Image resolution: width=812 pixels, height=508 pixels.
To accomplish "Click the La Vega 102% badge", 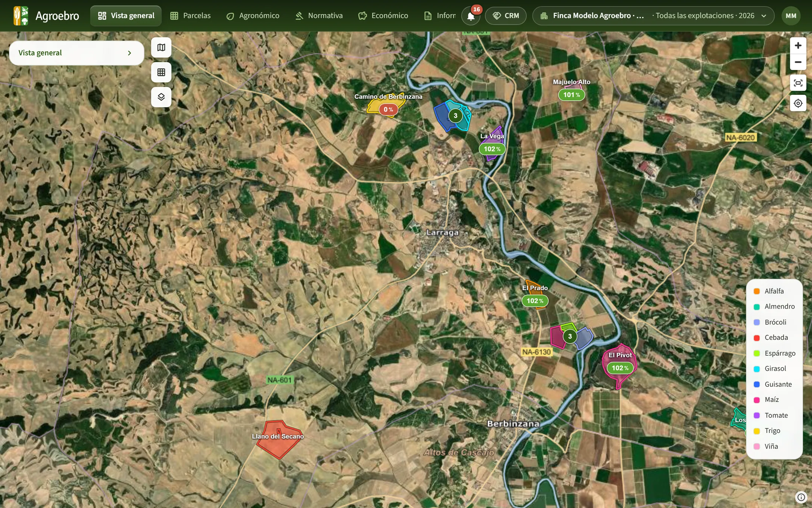I will coord(492,149).
